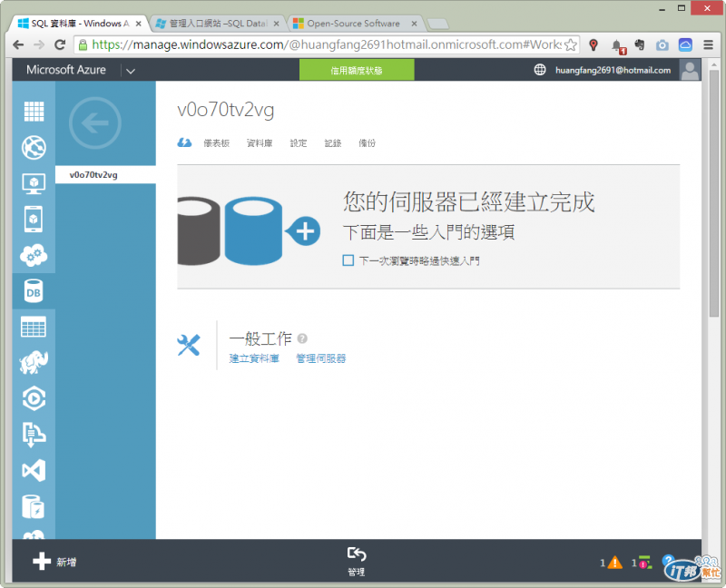This screenshot has width=726, height=588.
Task: Close the SQL 資料庫 browser tab
Action: tap(138, 24)
